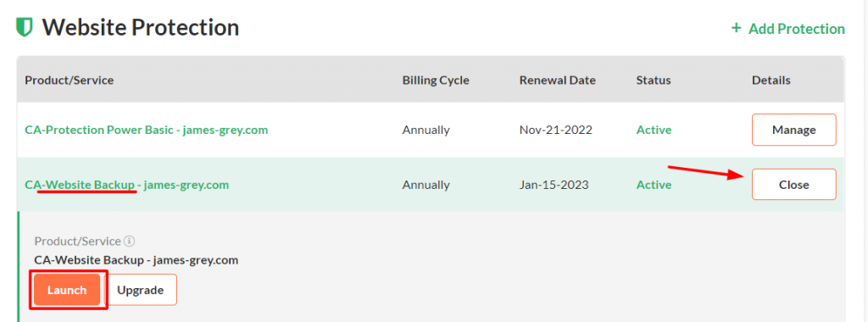This screenshot has width=868, height=322.
Task: Open CA-Website Backup - james-grey.com row link
Action: click(127, 185)
